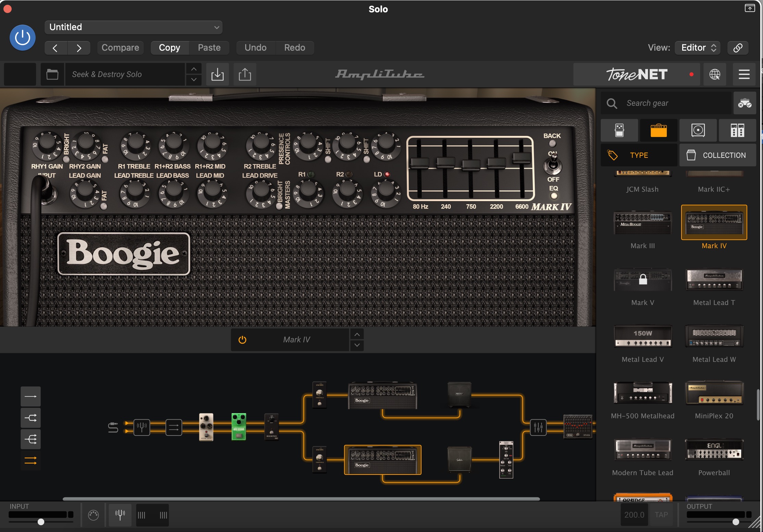Select the stomp pedals gear tab
Image resolution: width=763 pixels, height=532 pixels.
pyautogui.click(x=620, y=130)
